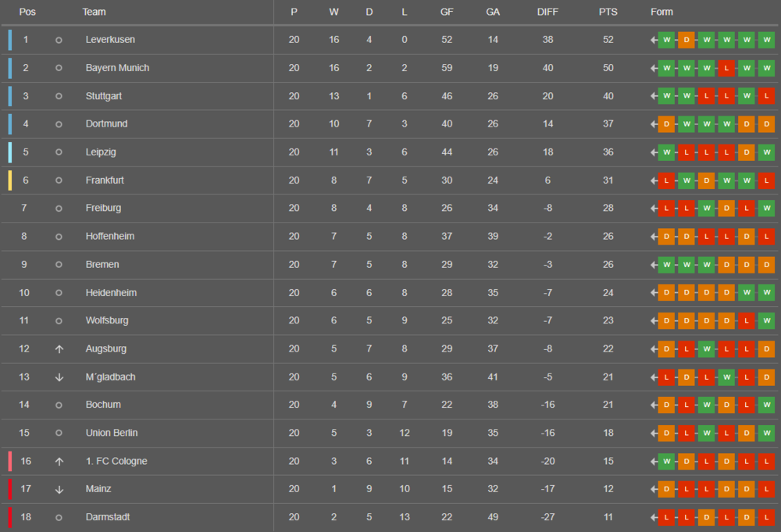Click Darmstadt's unchanged position circle icon

59,518
